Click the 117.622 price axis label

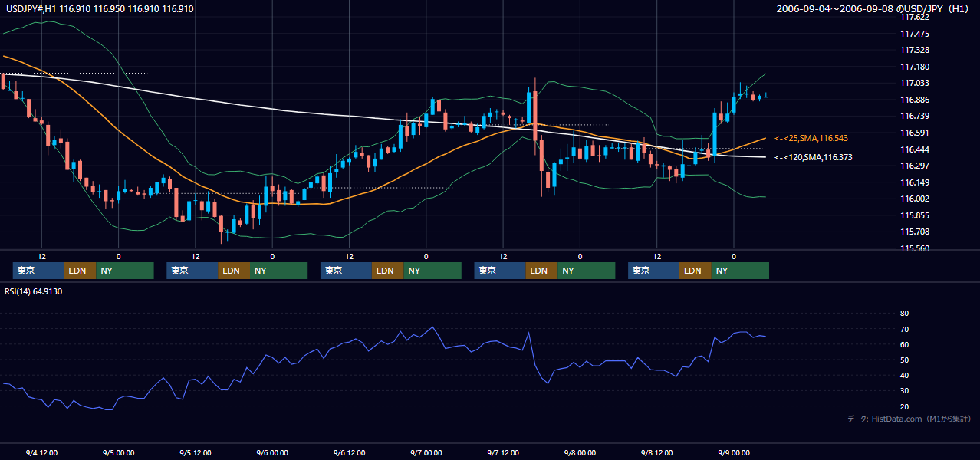click(914, 17)
